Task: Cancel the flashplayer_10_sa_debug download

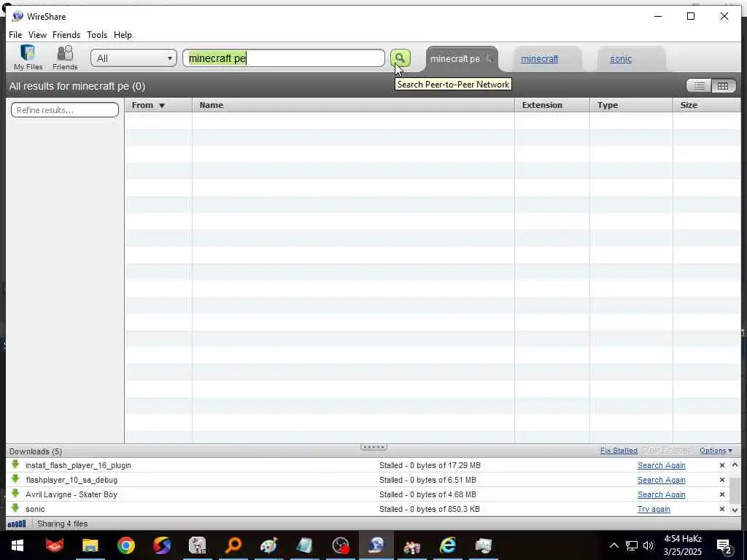Action: (x=721, y=480)
